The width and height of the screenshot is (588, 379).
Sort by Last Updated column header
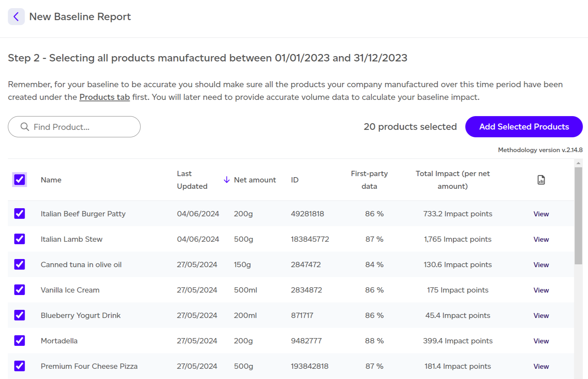pos(192,180)
